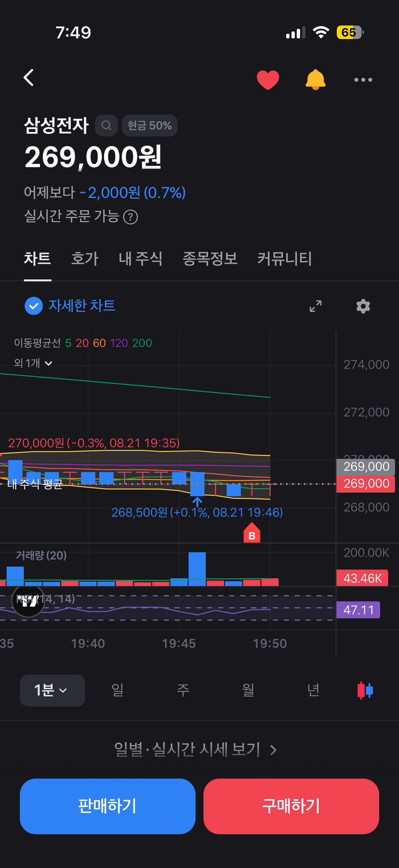Tap the TradingView logo on chart

[29, 601]
